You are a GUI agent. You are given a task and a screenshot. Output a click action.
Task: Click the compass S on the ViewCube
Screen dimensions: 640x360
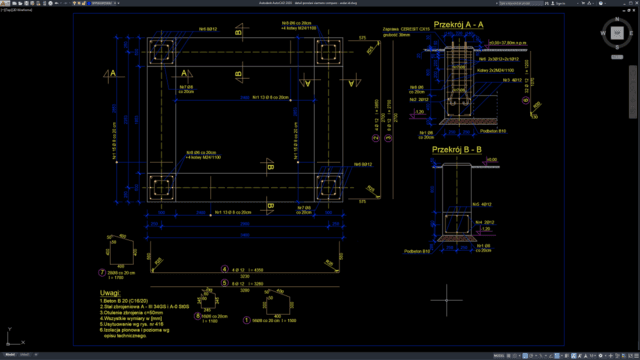click(617, 47)
